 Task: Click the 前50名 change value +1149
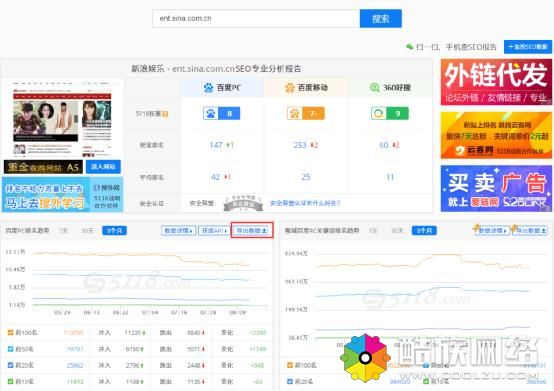pos(257,349)
